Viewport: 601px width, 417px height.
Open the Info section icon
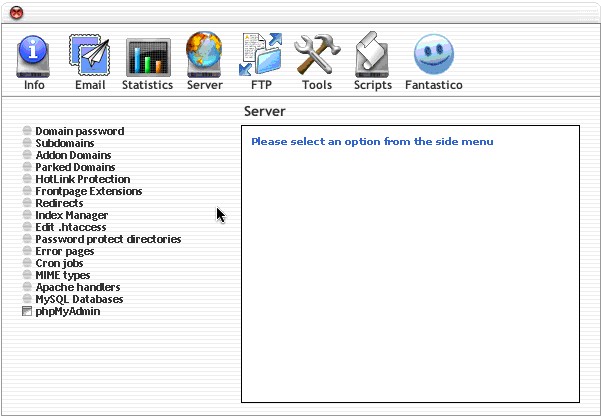34,56
